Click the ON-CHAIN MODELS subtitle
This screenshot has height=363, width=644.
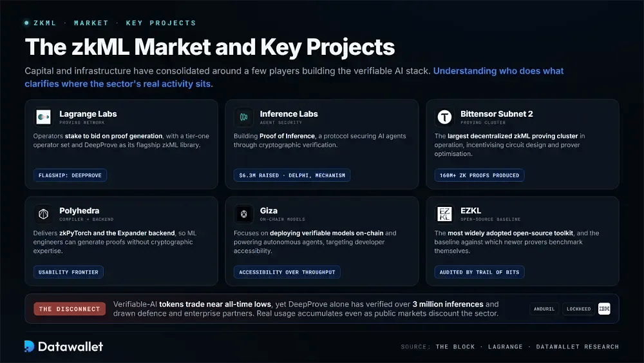(282, 219)
